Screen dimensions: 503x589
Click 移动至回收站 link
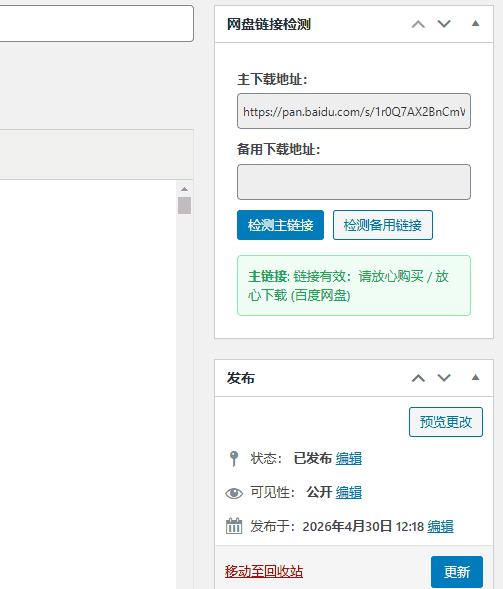coord(264,571)
